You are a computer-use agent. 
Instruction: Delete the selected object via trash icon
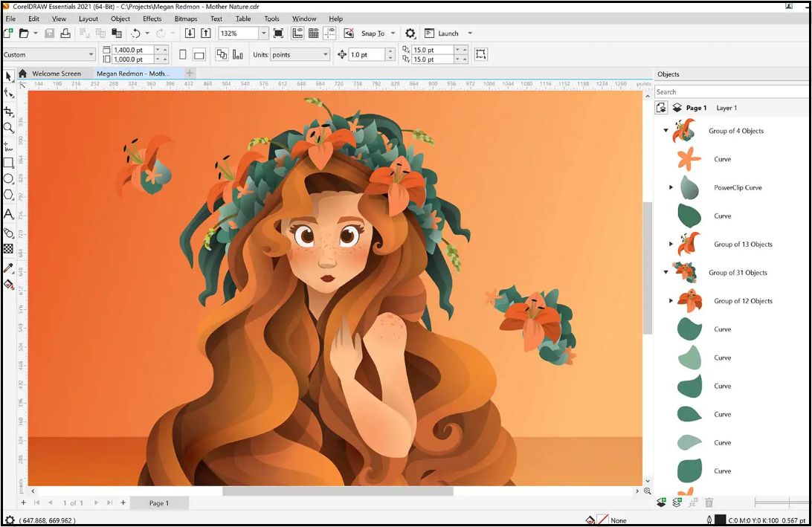tap(710, 502)
